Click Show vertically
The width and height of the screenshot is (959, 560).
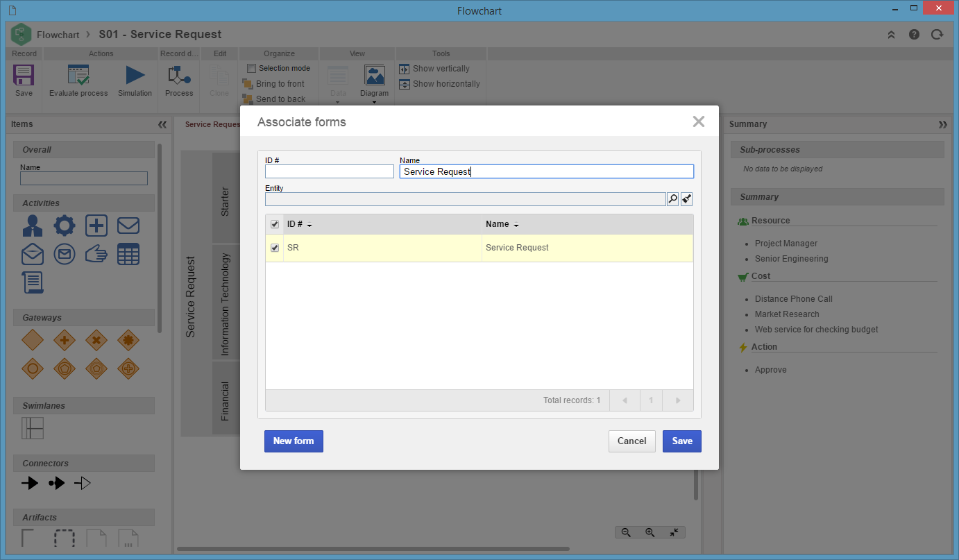(x=434, y=69)
